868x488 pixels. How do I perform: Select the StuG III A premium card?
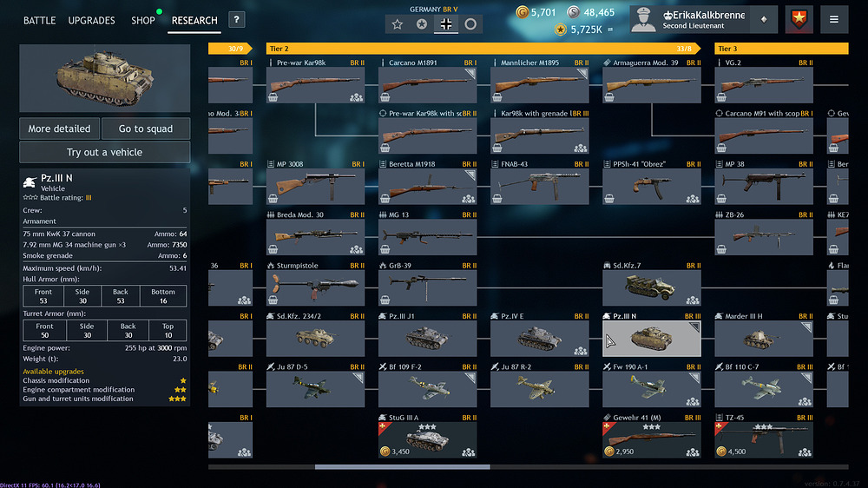click(427, 435)
